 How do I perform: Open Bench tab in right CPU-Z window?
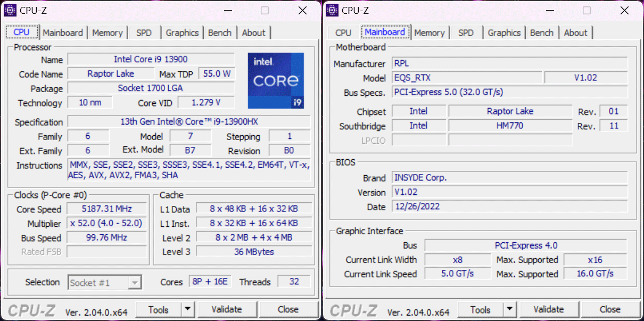click(542, 32)
